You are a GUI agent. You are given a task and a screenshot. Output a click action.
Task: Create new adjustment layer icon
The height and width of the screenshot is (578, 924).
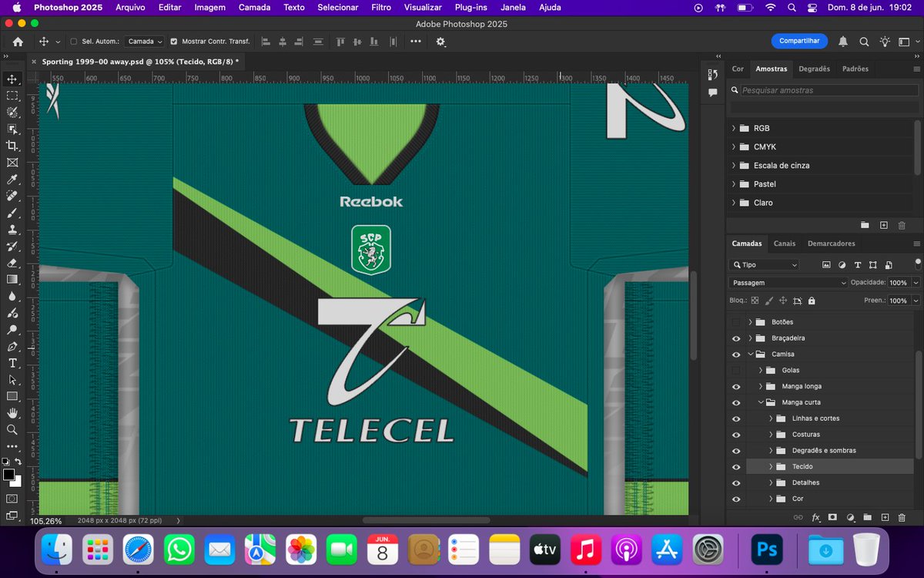[x=850, y=517]
